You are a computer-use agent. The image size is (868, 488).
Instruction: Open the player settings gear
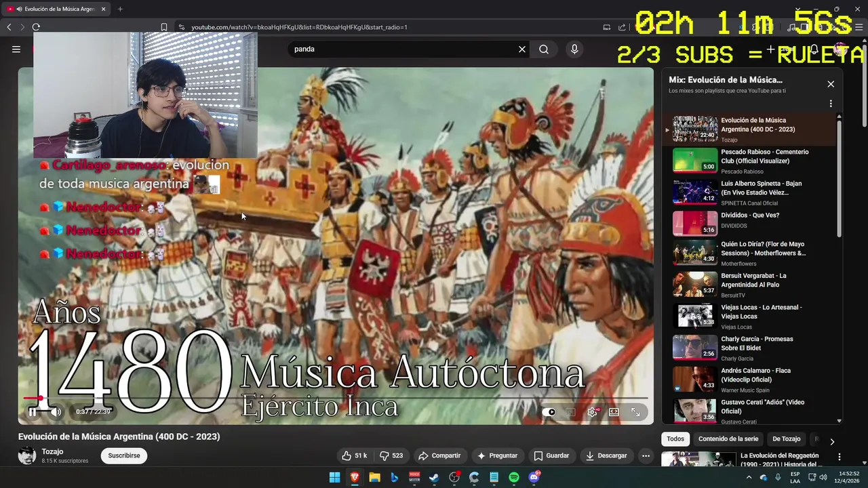(592, 411)
